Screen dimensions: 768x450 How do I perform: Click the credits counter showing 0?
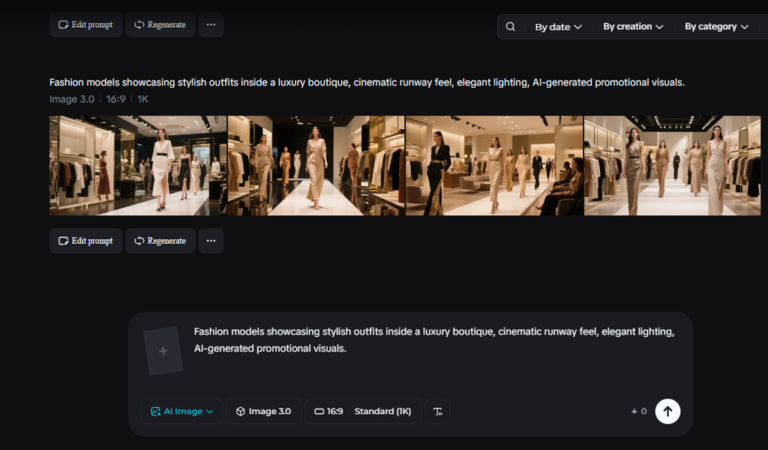click(639, 411)
